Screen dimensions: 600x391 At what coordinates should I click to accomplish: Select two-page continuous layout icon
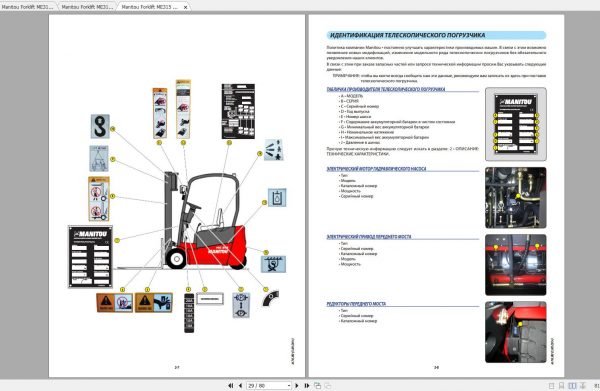(583, 386)
